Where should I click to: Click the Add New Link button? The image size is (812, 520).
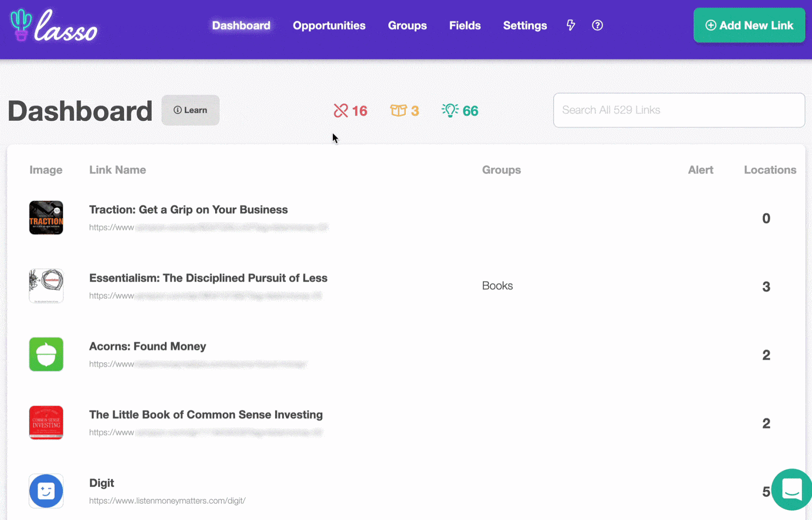click(x=749, y=25)
